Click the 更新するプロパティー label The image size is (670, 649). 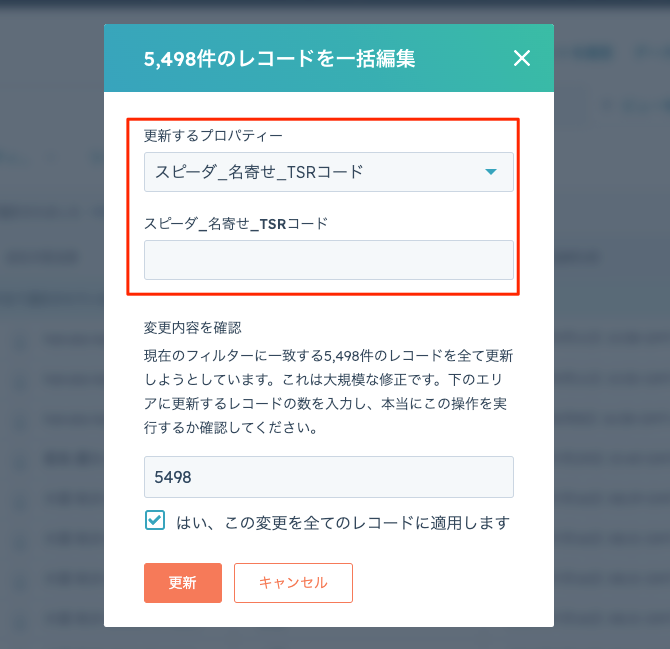pyautogui.click(x=213, y=135)
